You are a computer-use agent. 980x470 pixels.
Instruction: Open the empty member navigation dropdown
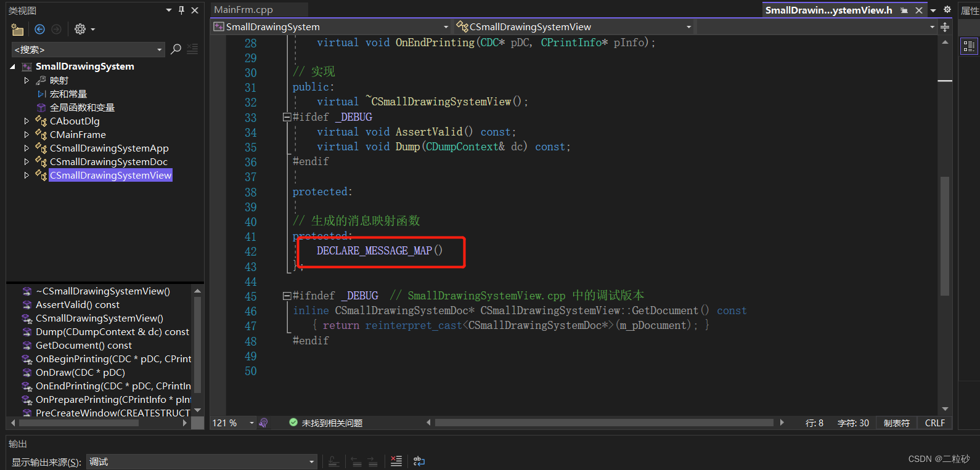click(932, 27)
